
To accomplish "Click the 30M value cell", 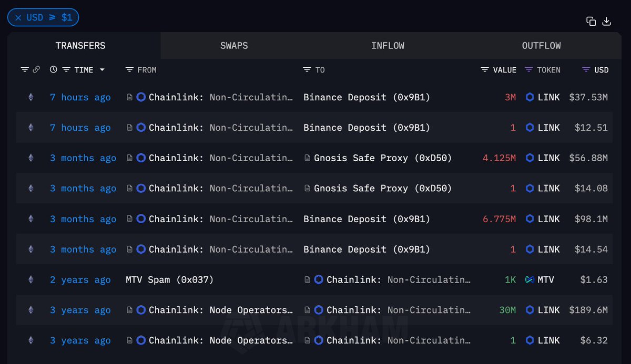I will coord(507,310).
